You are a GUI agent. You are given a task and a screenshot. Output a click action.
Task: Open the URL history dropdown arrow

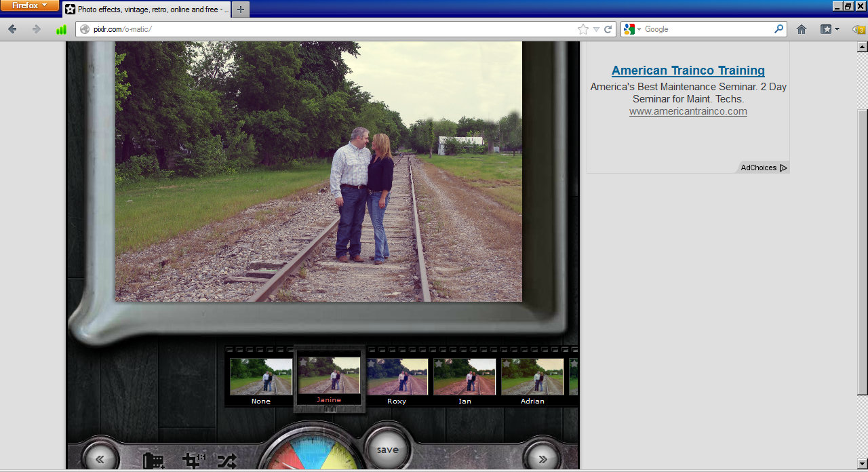596,29
